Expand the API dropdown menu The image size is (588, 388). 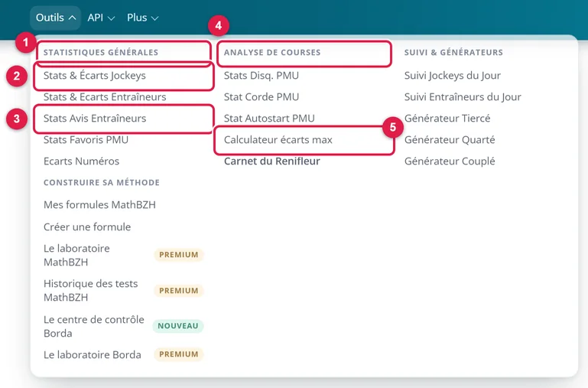tap(101, 18)
